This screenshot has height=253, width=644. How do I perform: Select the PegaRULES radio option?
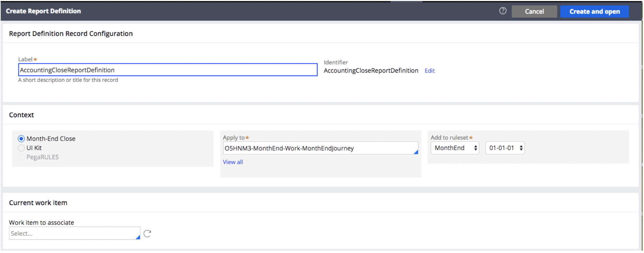(x=21, y=157)
